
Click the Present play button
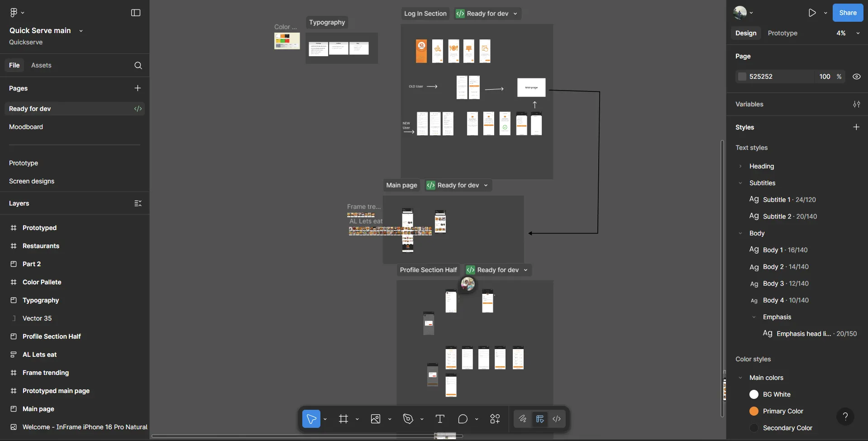pyautogui.click(x=812, y=13)
